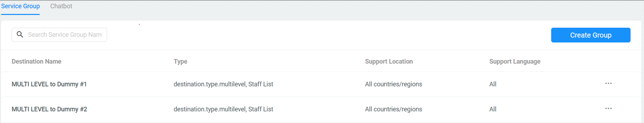Screen dimensions: 644x123
Task: Click destination.type.multilevel text in Dummy #1 row
Action: tap(210, 84)
